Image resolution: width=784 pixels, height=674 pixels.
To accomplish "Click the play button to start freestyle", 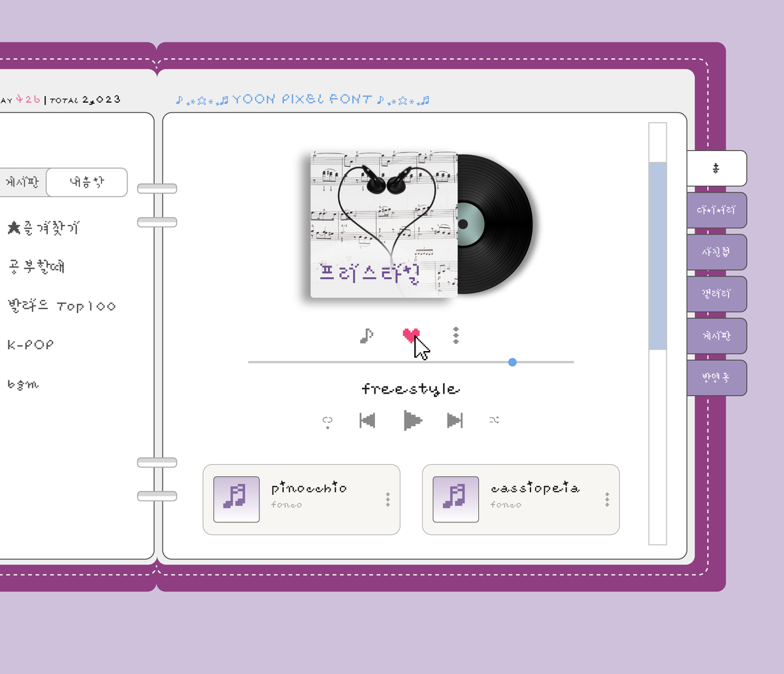I will [x=412, y=420].
